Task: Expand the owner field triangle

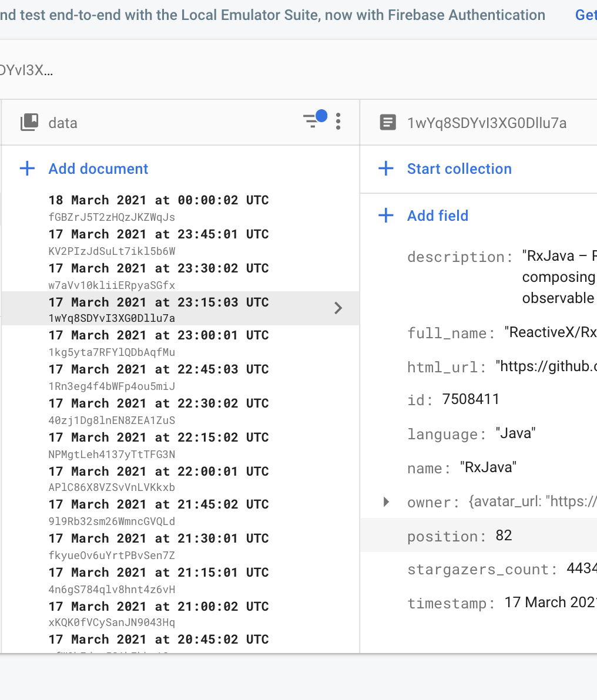Action: tap(387, 502)
